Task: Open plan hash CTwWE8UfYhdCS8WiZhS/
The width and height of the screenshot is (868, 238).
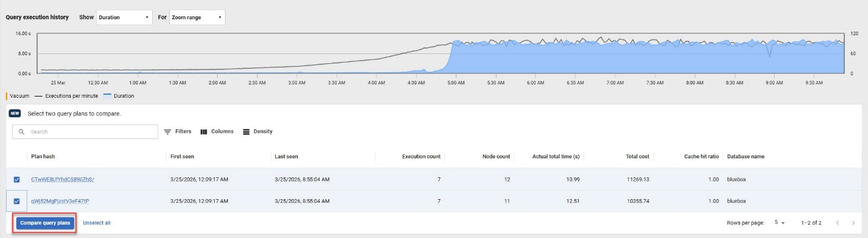Action: [62, 179]
